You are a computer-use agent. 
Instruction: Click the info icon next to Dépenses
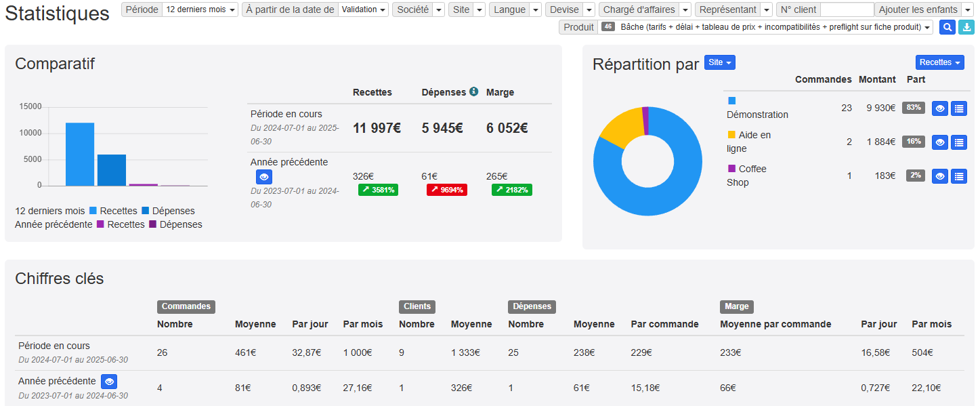click(473, 92)
